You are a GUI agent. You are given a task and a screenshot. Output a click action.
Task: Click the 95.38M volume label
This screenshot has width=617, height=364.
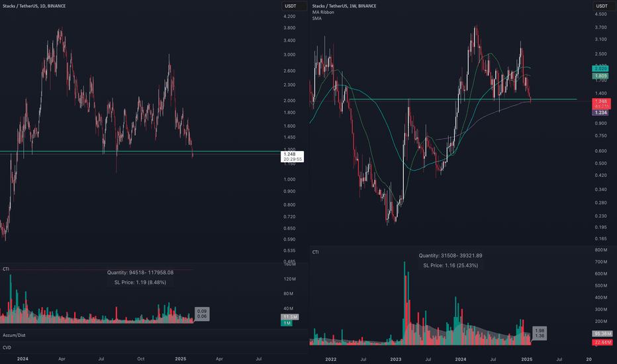(x=602, y=334)
